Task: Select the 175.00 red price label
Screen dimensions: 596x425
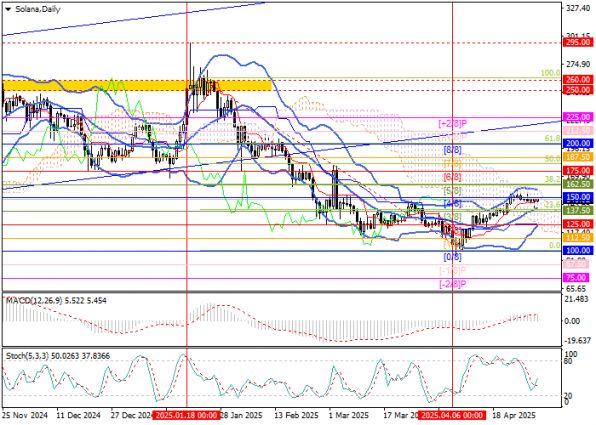Action: 578,170
